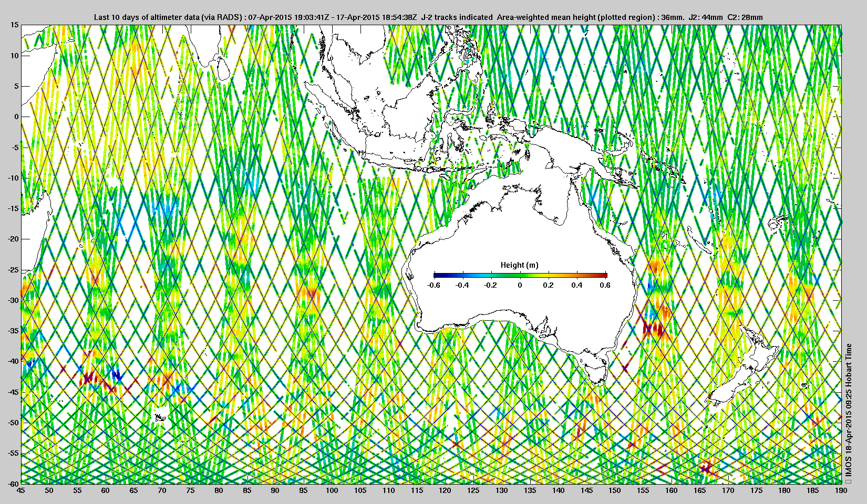Click latitude tick label '-5' on left axis

tap(16, 147)
